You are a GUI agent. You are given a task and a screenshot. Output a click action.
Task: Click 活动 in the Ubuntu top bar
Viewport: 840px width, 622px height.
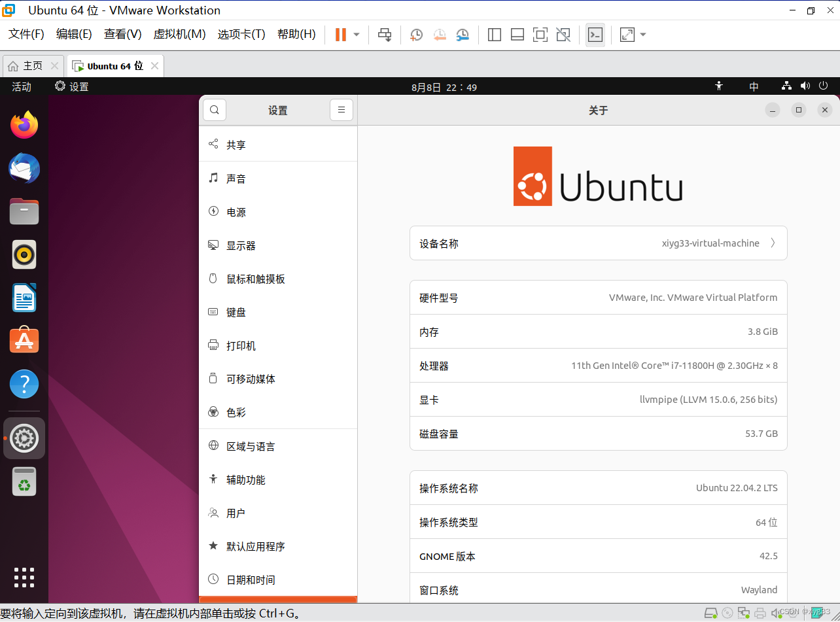click(x=22, y=86)
